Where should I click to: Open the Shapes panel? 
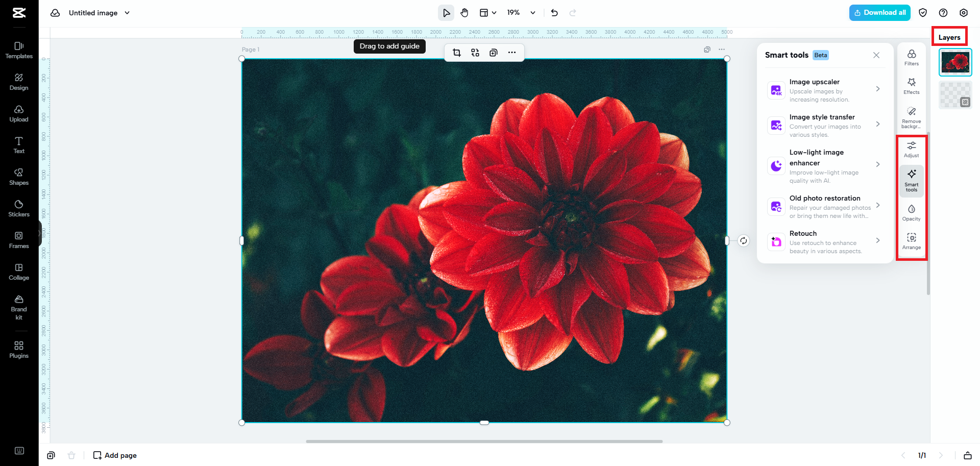pos(18,177)
